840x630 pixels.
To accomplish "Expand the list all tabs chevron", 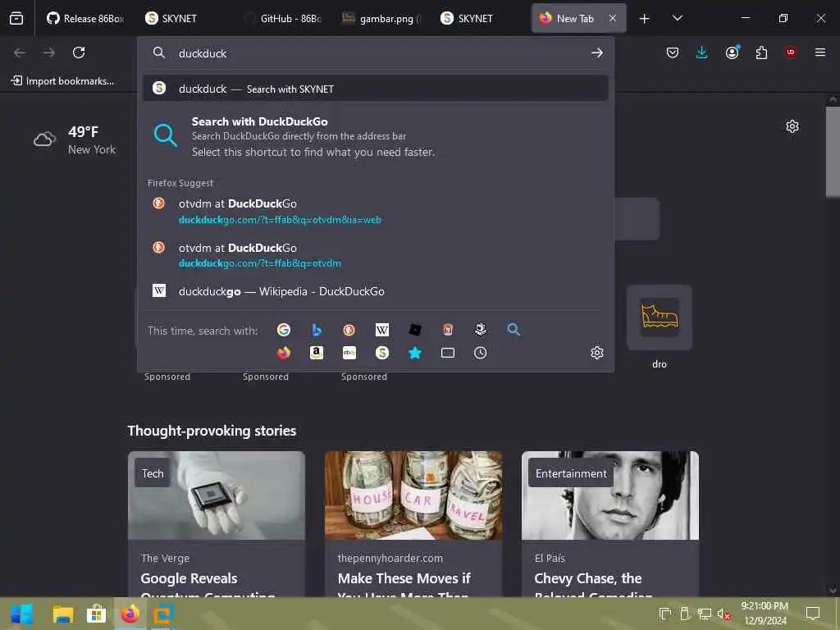I will coord(677,18).
